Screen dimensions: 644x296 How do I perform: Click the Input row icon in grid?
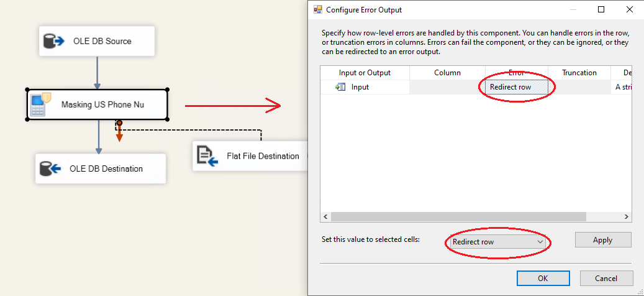click(x=340, y=87)
